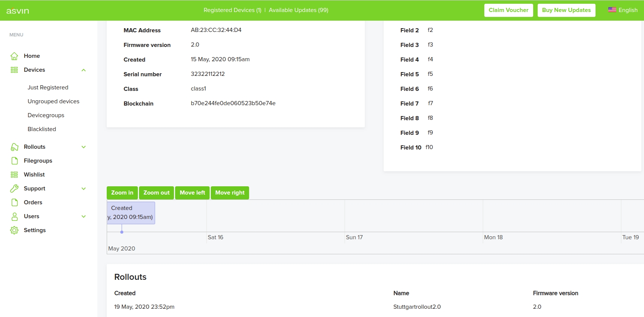Click the Support wrench icon

pos(14,189)
